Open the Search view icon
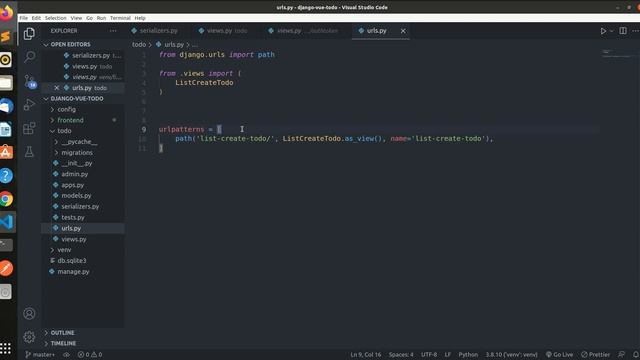This screenshot has width=640, height=360. click(29, 57)
